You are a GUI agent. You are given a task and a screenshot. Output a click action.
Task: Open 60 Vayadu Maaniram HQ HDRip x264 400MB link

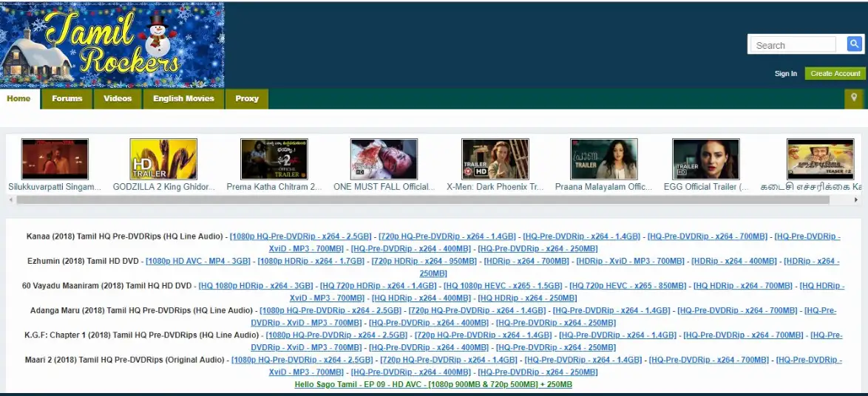[x=421, y=298]
